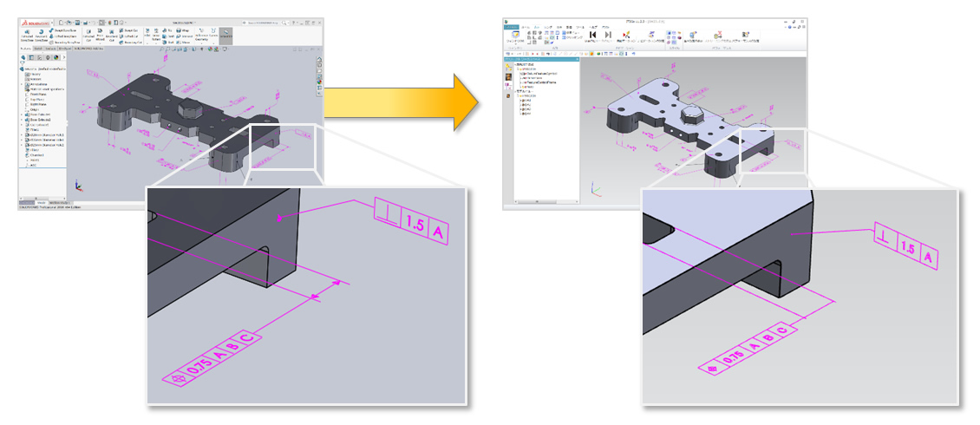Expand the Annotations tree node

pyautogui.click(x=22, y=83)
